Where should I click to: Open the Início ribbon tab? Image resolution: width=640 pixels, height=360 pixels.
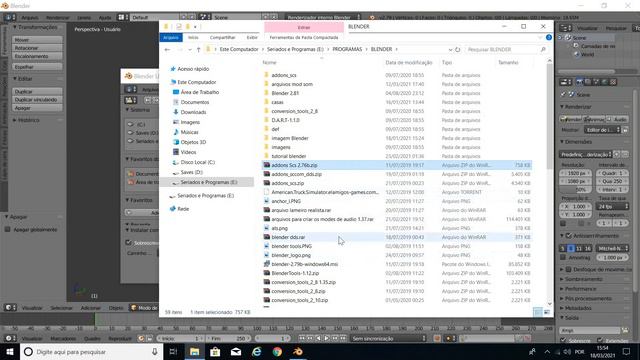pos(193,37)
